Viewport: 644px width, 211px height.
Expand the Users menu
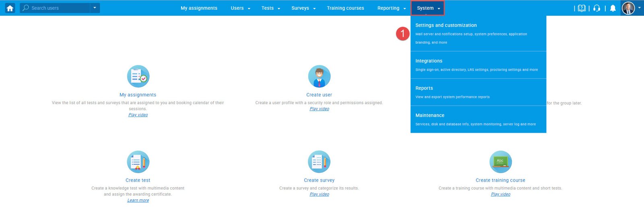pos(240,8)
